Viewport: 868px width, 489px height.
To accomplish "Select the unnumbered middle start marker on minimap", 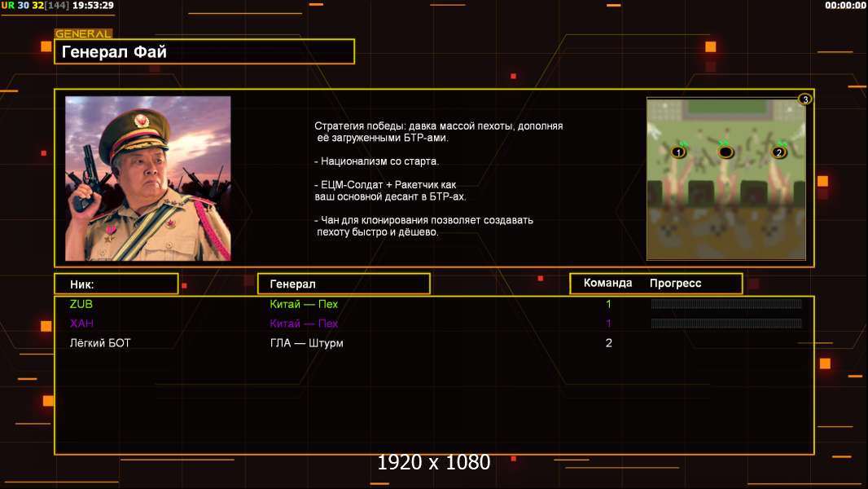I will pos(726,152).
